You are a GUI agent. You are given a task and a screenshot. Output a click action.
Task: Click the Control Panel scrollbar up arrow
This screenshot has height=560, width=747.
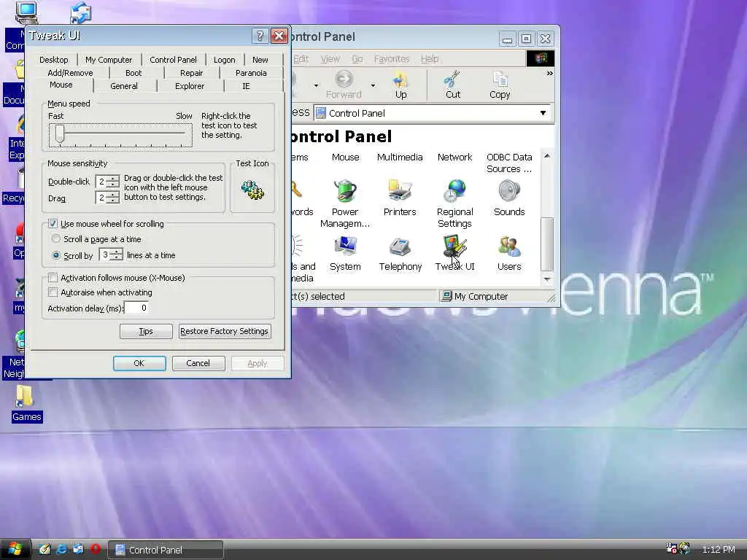547,156
